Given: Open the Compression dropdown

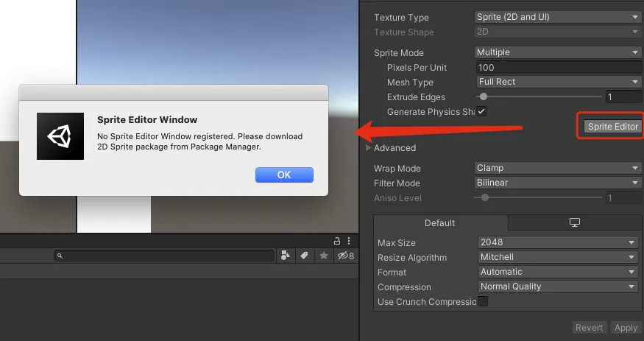Looking at the screenshot, I should (x=558, y=286).
